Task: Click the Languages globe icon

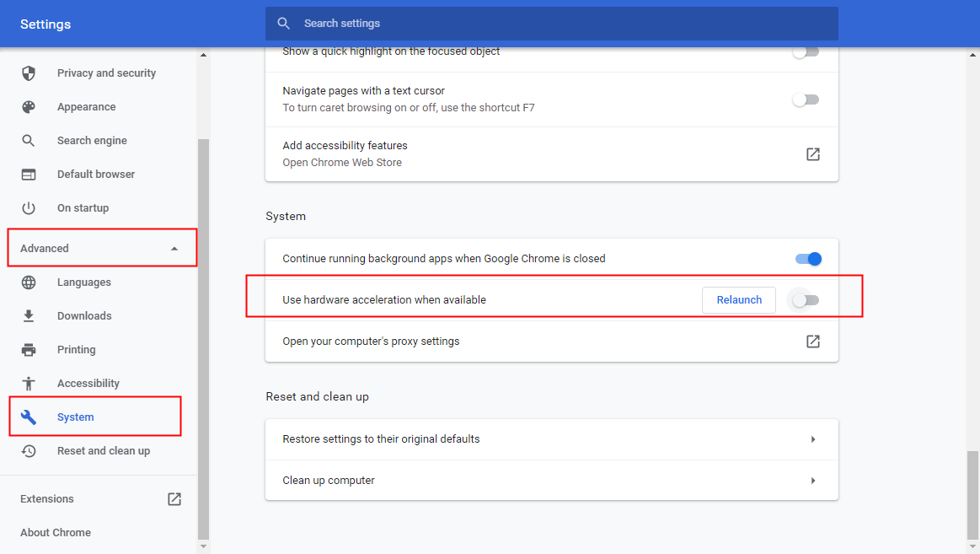Action: click(x=29, y=282)
